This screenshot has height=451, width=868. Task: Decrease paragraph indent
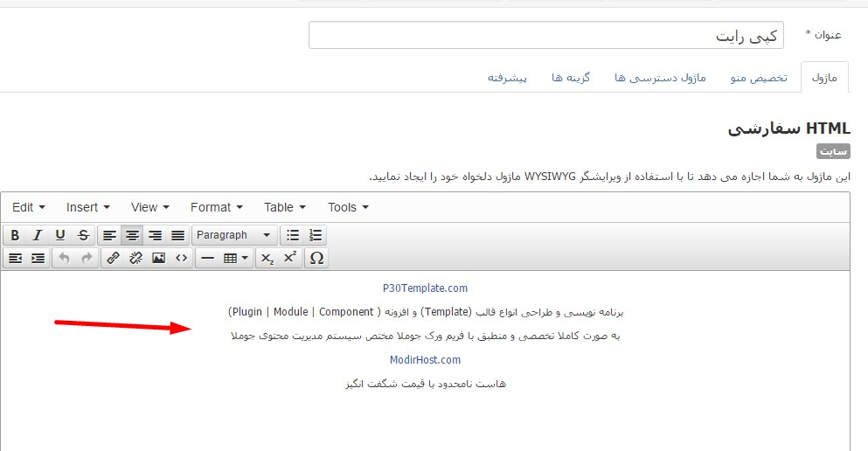pos(15,258)
